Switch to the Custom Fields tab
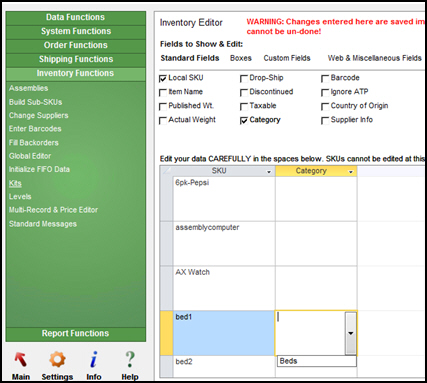 [287, 58]
